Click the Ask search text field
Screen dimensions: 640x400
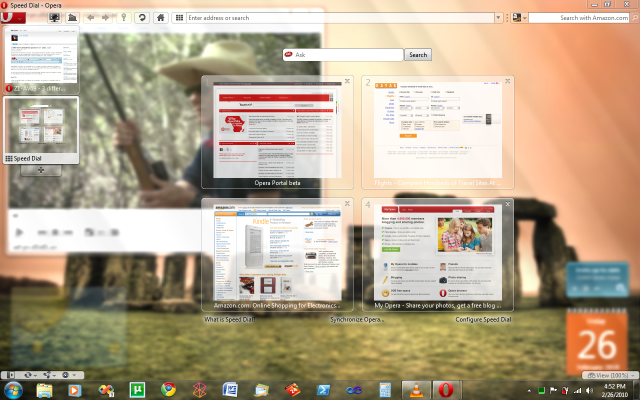pos(343,55)
